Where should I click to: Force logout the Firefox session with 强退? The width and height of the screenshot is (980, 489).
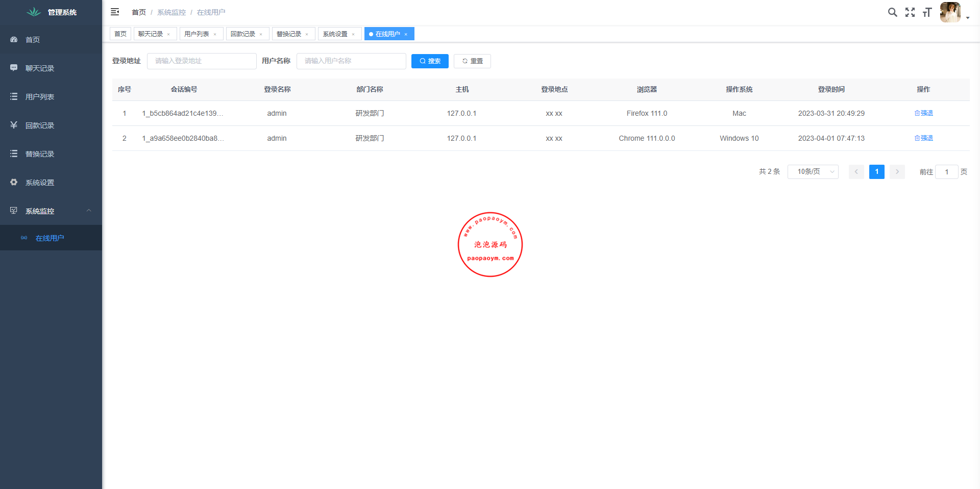coord(923,113)
